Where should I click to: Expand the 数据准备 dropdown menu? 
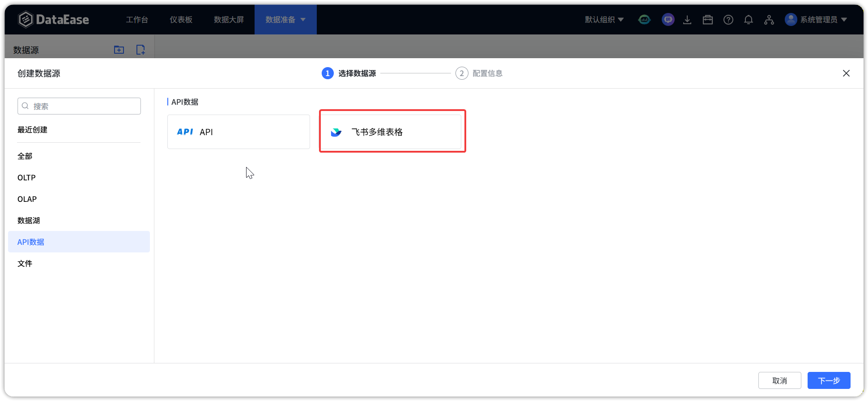pyautogui.click(x=285, y=20)
